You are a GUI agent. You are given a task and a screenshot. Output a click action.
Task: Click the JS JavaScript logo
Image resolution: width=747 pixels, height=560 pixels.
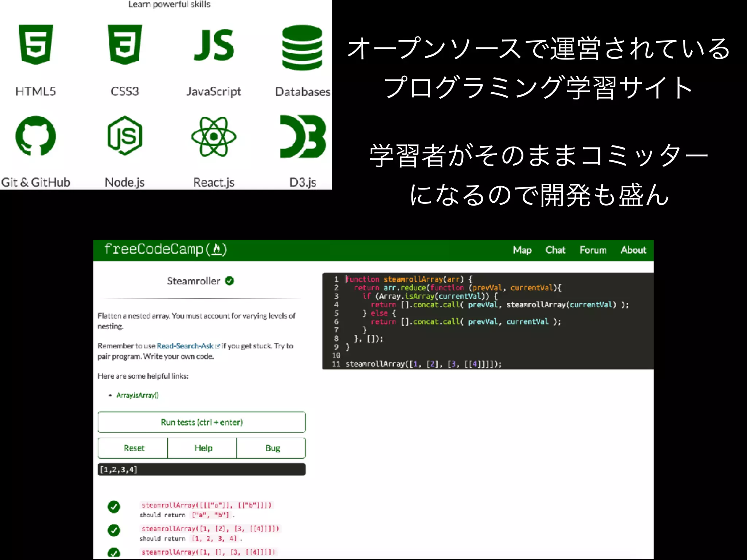(214, 45)
